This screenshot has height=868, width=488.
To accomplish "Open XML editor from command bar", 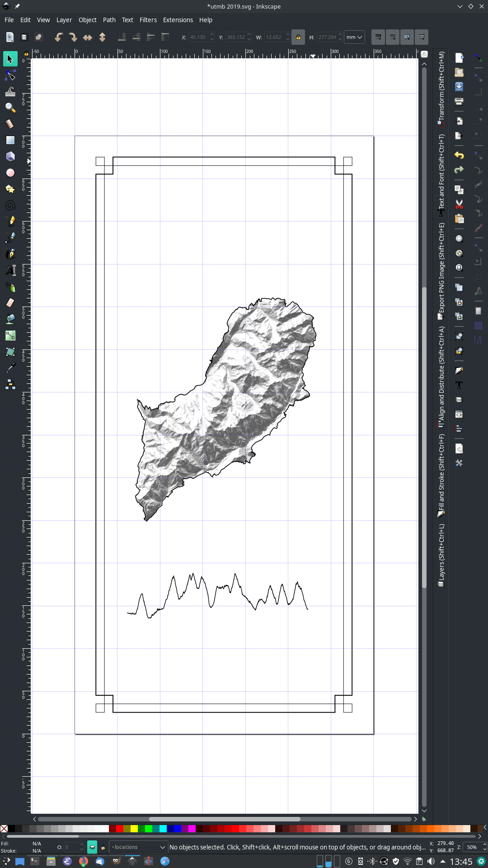I will point(459,414).
